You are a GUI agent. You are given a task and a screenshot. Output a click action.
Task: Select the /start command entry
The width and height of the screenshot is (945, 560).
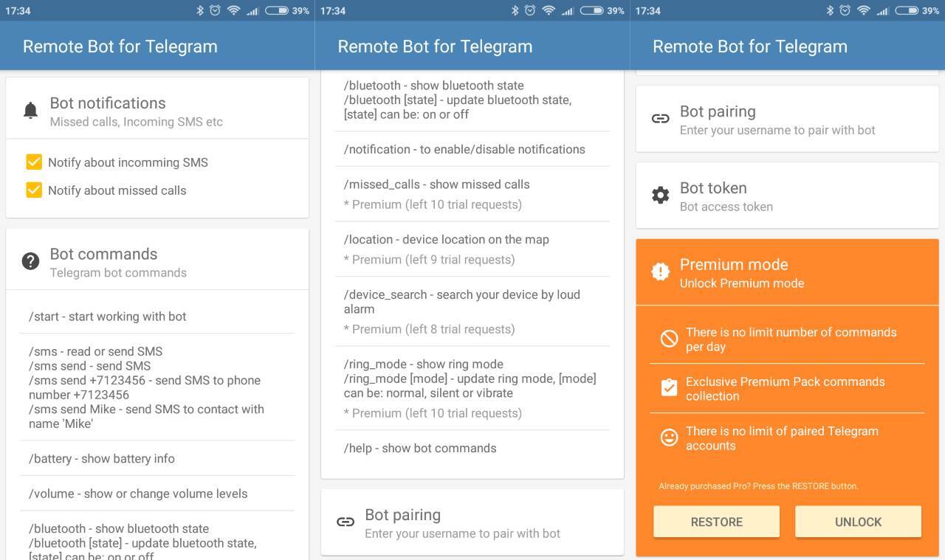pyautogui.click(x=108, y=317)
